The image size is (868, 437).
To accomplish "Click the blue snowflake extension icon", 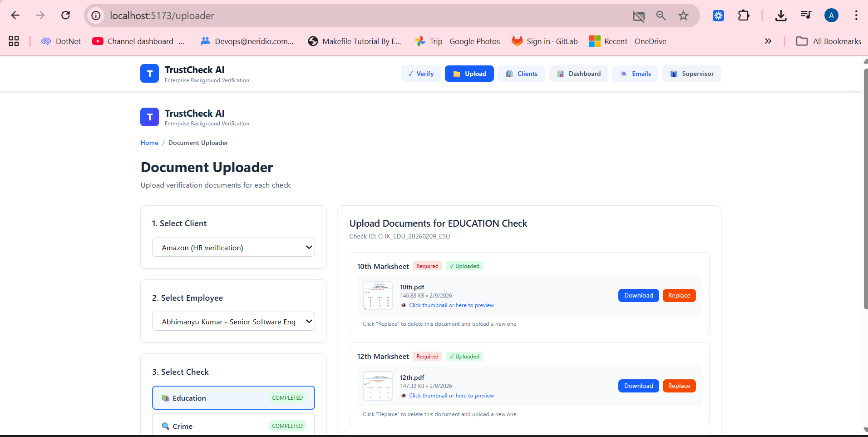I will 718,15.
